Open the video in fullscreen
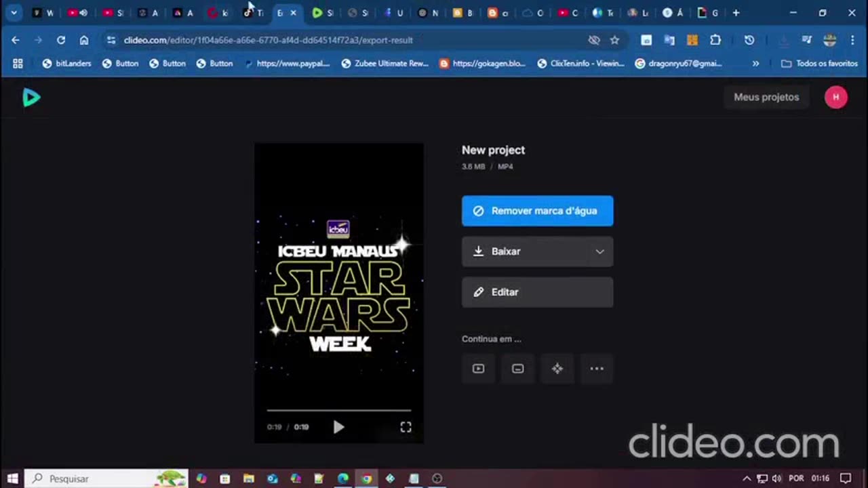The height and width of the screenshot is (488, 868). pos(406,427)
